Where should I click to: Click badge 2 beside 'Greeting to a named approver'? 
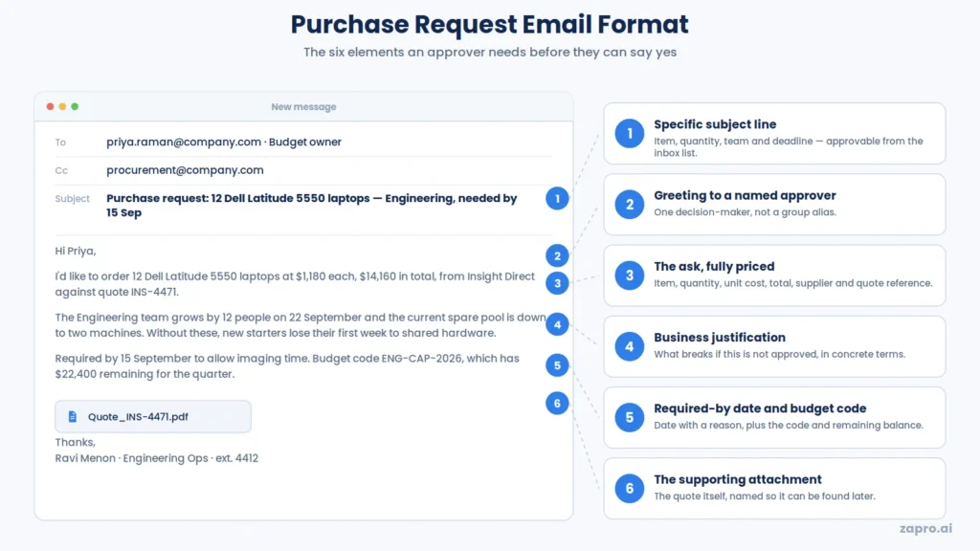click(630, 205)
